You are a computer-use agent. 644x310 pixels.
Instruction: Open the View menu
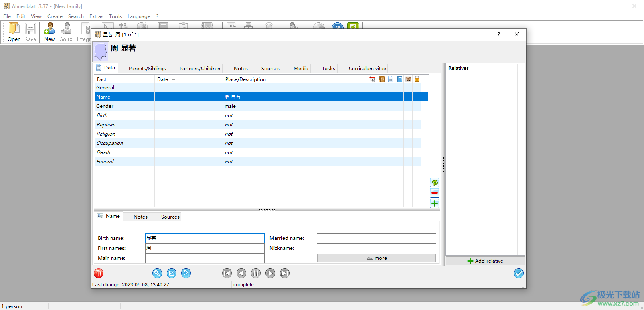pyautogui.click(x=36, y=16)
